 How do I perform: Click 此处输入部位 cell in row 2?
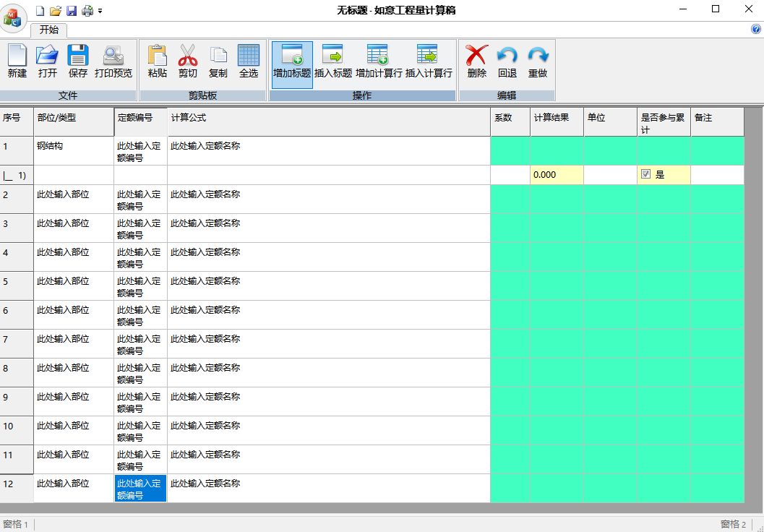coord(74,199)
